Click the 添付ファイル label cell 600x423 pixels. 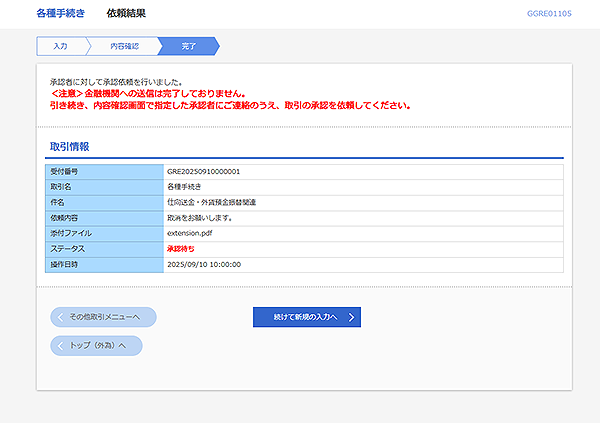[x=104, y=234]
